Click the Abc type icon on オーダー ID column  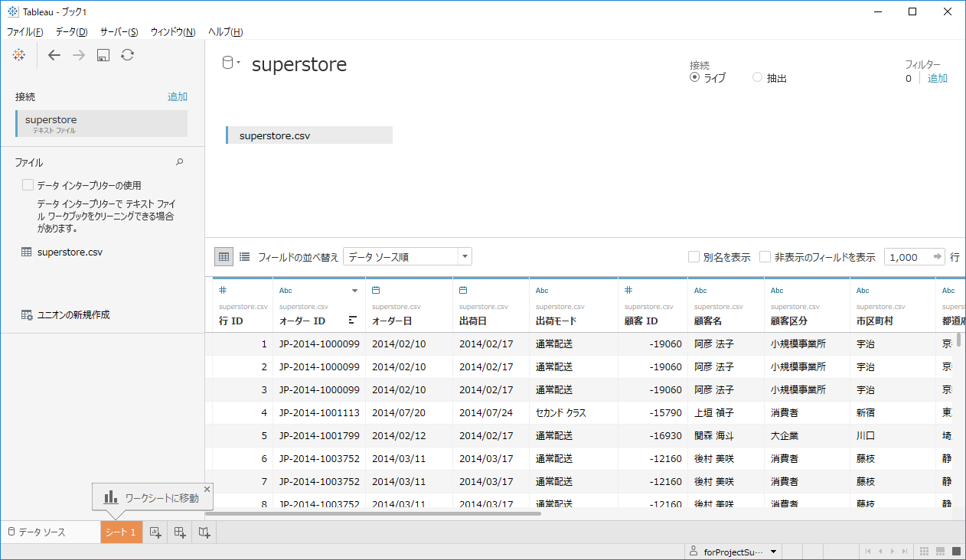(x=286, y=291)
